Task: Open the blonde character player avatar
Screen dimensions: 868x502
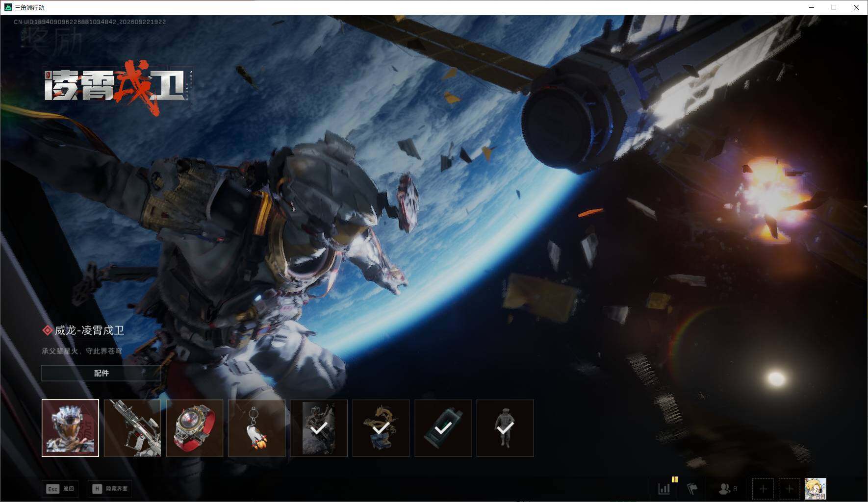Action: pyautogui.click(x=816, y=489)
